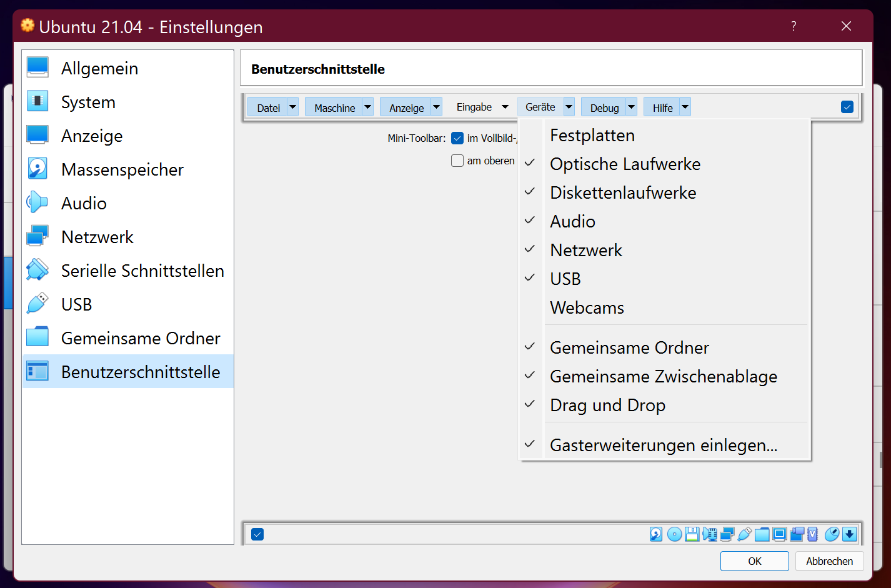Select the USB category in the sidebar
Image resolution: width=891 pixels, height=588 pixels.
pos(127,304)
